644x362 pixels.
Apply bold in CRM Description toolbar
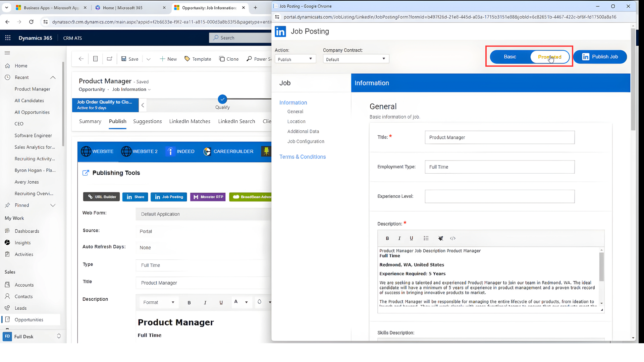pos(189,303)
